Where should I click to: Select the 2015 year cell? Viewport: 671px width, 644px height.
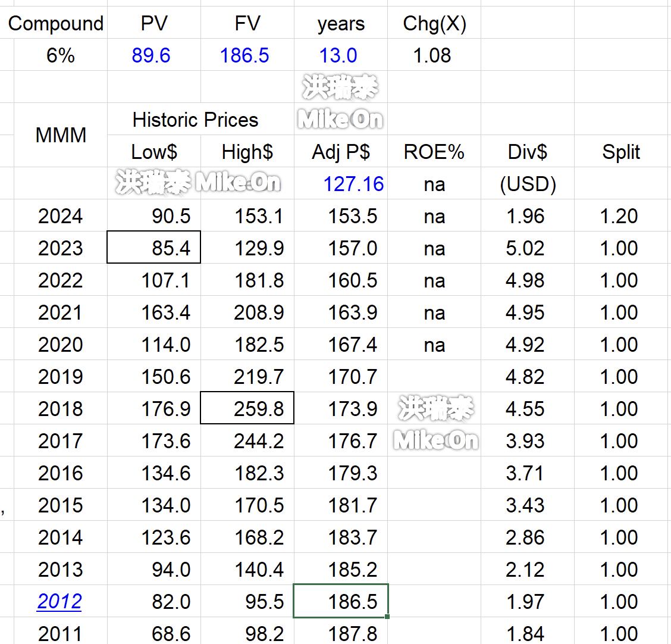coord(60,505)
